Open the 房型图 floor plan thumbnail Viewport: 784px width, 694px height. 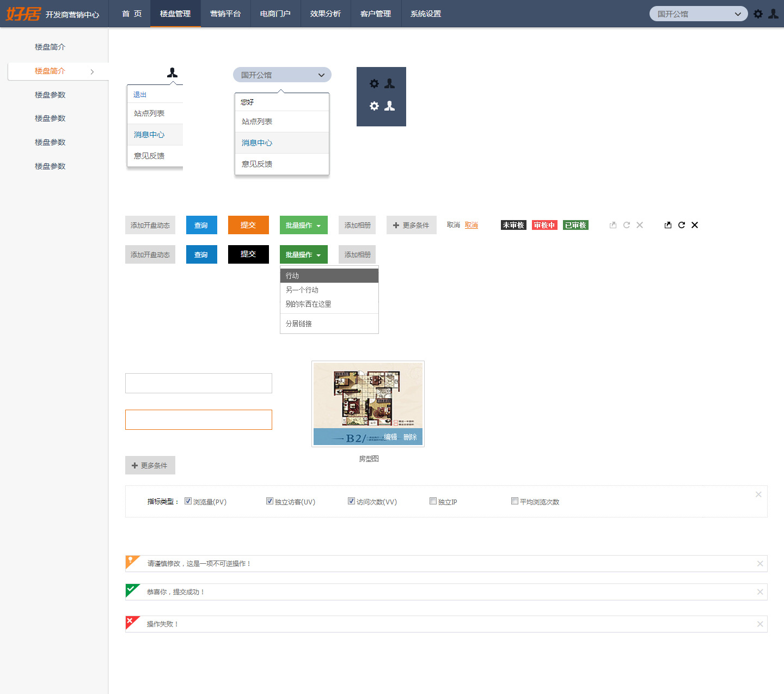[368, 404]
